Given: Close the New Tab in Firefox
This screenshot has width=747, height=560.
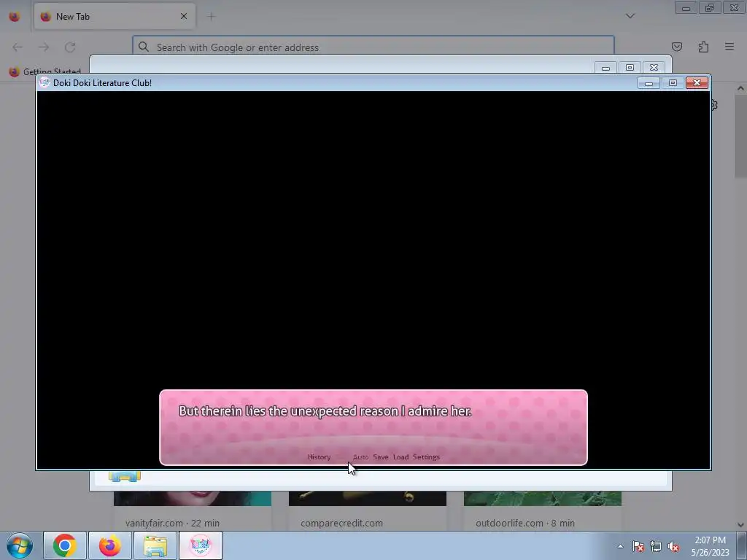Looking at the screenshot, I should pyautogui.click(x=183, y=16).
